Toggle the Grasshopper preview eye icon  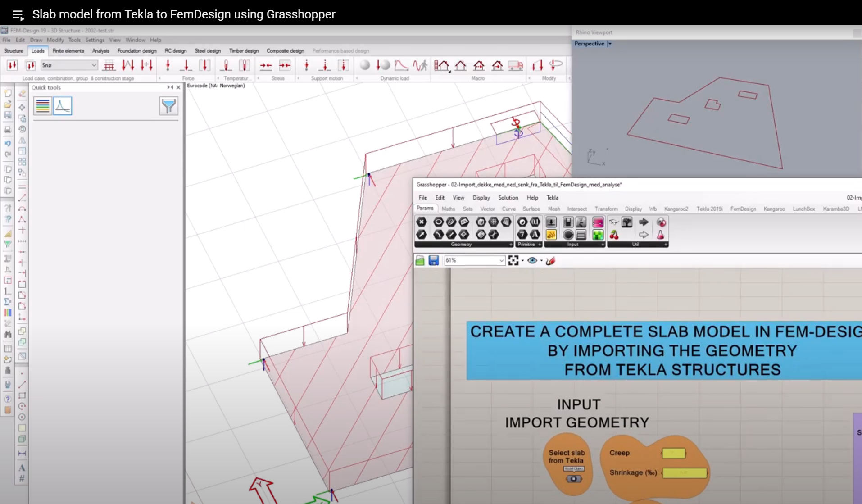click(x=532, y=260)
